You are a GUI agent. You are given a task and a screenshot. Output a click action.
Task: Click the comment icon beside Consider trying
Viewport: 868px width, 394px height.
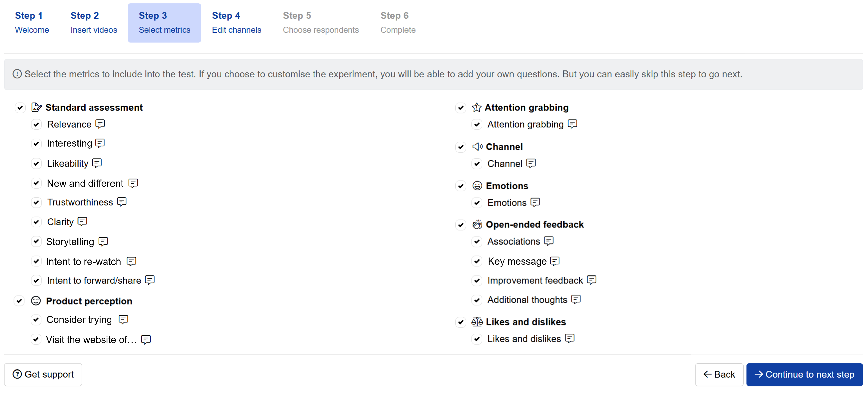point(123,319)
